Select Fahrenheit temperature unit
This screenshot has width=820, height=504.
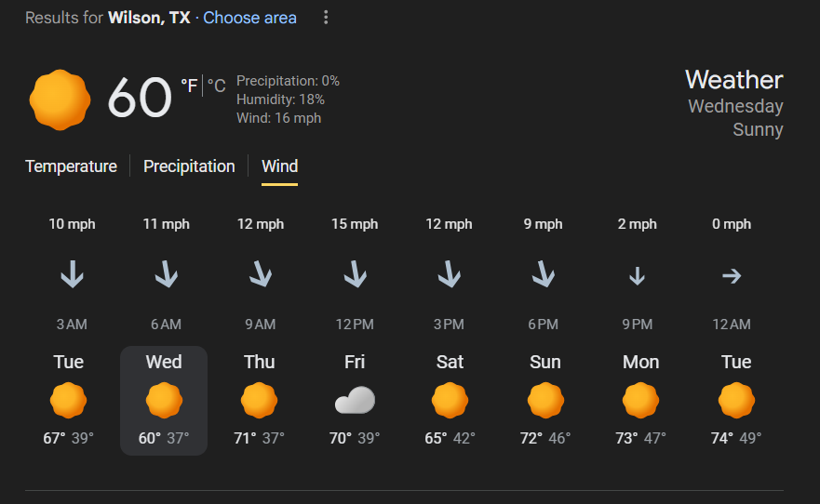189,86
